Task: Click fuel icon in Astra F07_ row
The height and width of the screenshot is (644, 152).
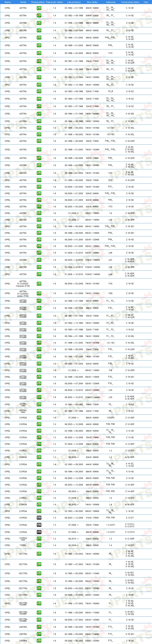Action: click(39, 187)
